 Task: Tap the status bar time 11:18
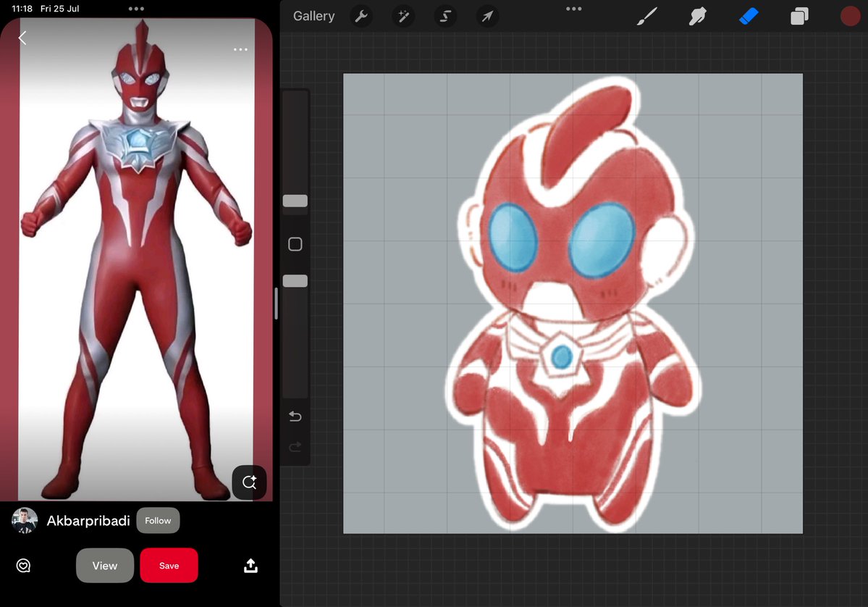tap(22, 8)
